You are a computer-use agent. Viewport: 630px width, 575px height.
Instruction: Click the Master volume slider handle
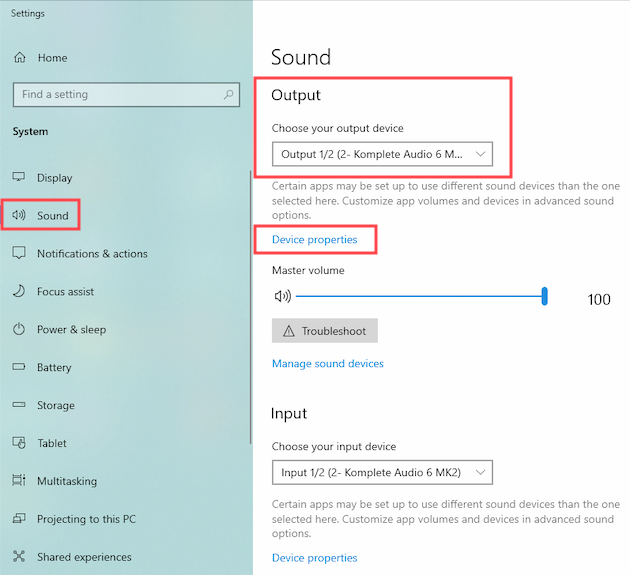pyautogui.click(x=545, y=296)
